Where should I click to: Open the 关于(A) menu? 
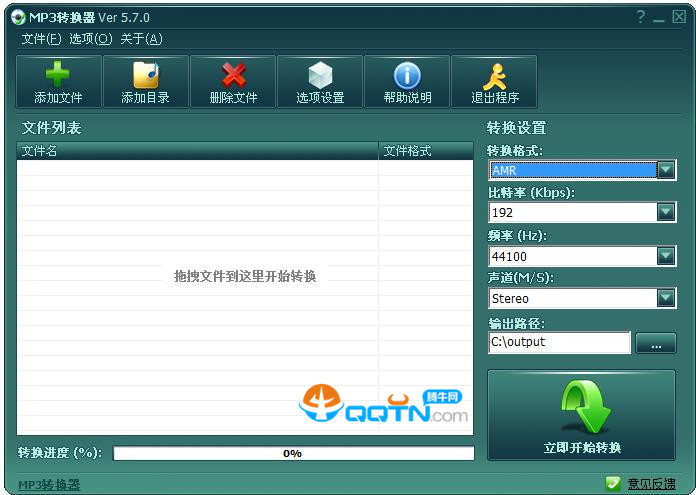pos(140,39)
